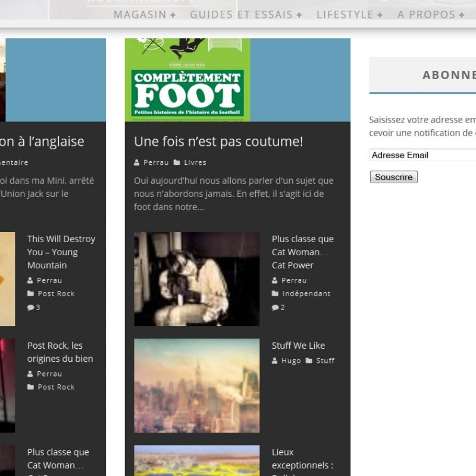
Task: Expand the LIFESTYLE menu
Action: [349, 14]
